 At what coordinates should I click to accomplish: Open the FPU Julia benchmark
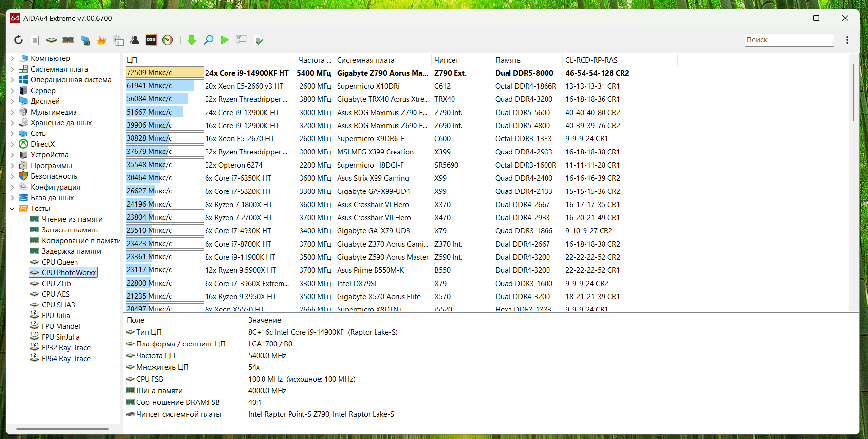point(56,316)
